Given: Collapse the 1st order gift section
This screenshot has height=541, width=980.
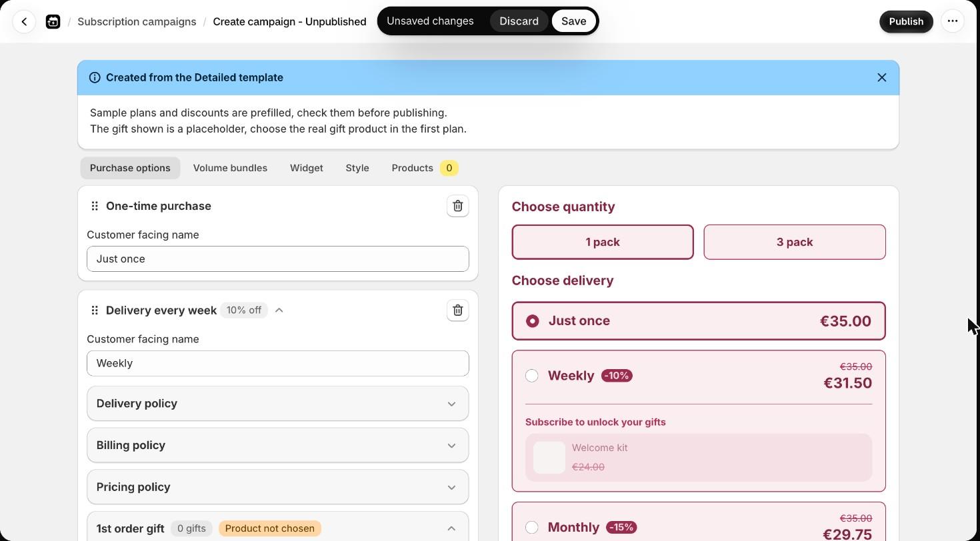Looking at the screenshot, I should point(451,528).
